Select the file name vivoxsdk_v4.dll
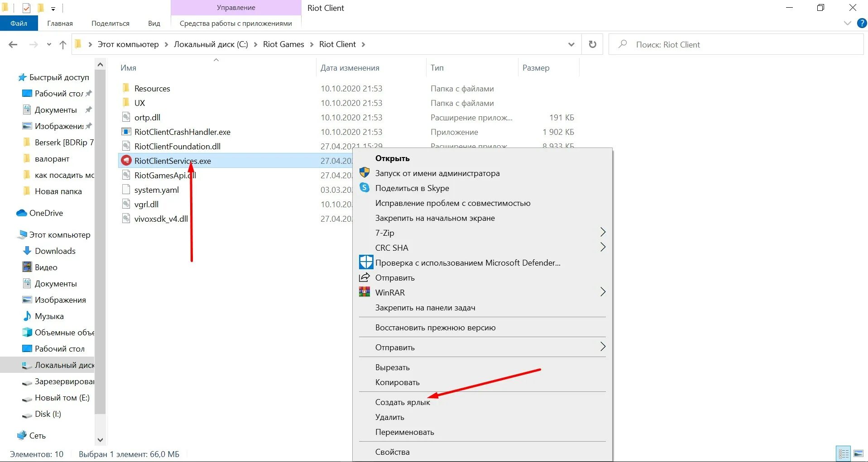 [x=161, y=219]
